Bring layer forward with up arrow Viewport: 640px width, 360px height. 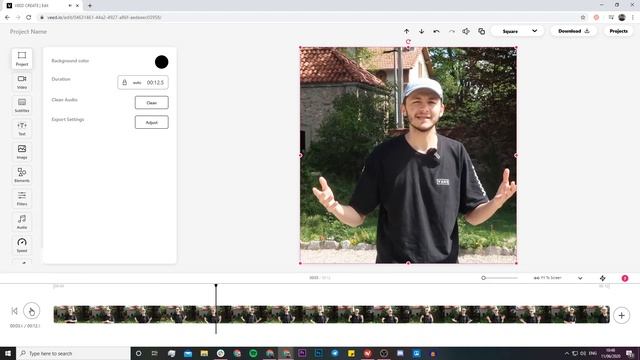pos(407,31)
